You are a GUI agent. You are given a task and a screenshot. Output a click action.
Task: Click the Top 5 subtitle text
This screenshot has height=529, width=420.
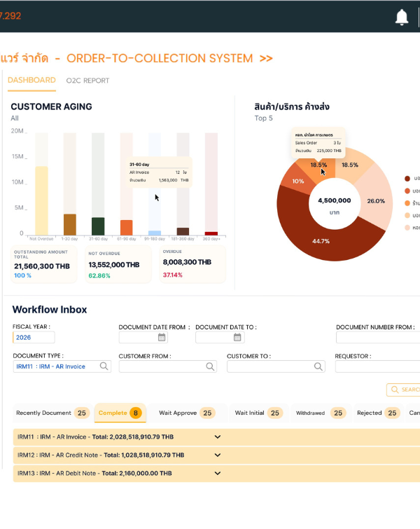tap(263, 118)
